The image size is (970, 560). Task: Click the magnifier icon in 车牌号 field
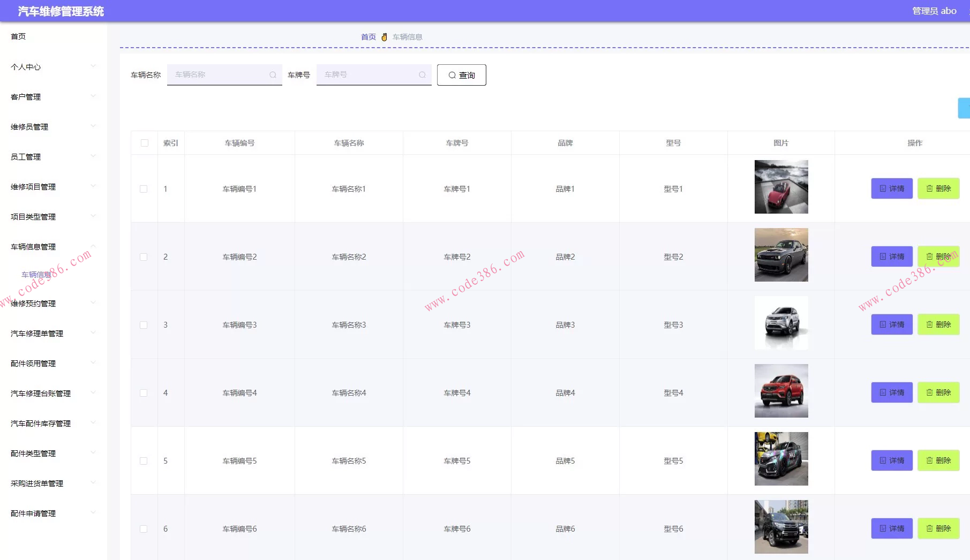pyautogui.click(x=422, y=75)
